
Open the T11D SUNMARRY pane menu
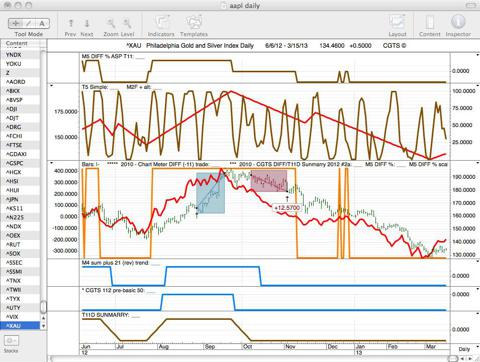[478, 313]
